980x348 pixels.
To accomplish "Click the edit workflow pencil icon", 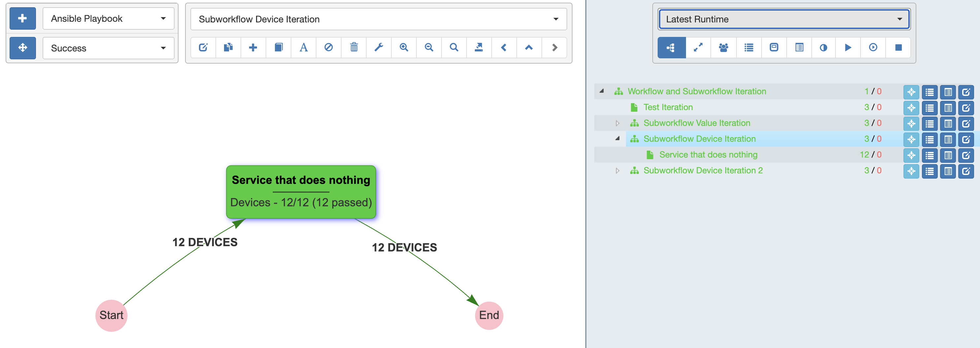I will [x=203, y=47].
